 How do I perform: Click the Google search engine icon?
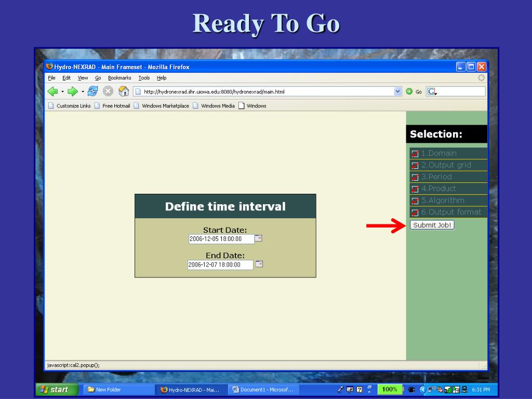[432, 91]
